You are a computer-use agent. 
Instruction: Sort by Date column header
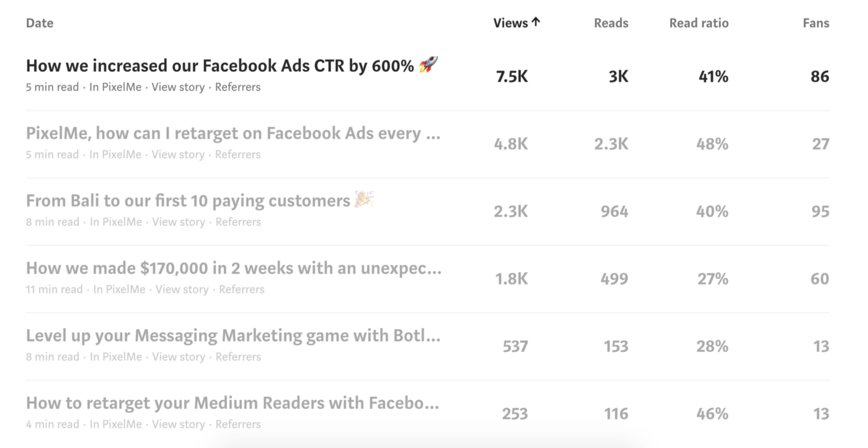pos(40,23)
